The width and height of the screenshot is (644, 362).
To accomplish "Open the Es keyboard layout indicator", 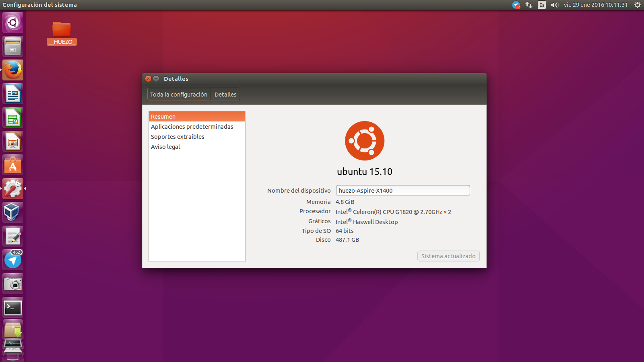I will pyautogui.click(x=542, y=5).
